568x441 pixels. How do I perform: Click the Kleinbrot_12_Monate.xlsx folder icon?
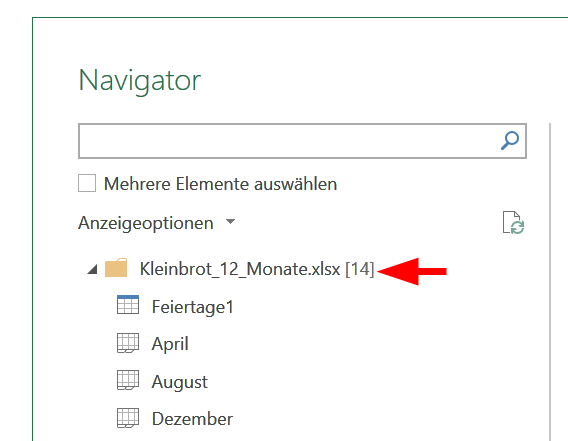(116, 268)
